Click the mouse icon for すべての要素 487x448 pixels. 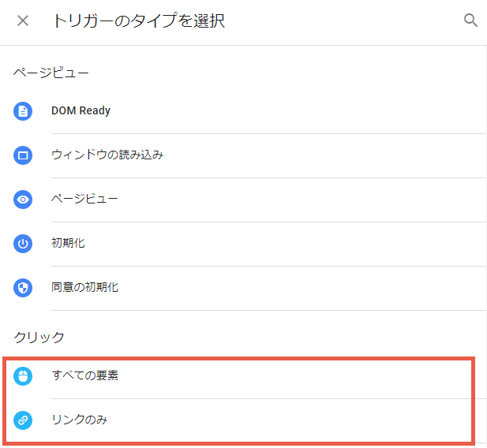[23, 376]
